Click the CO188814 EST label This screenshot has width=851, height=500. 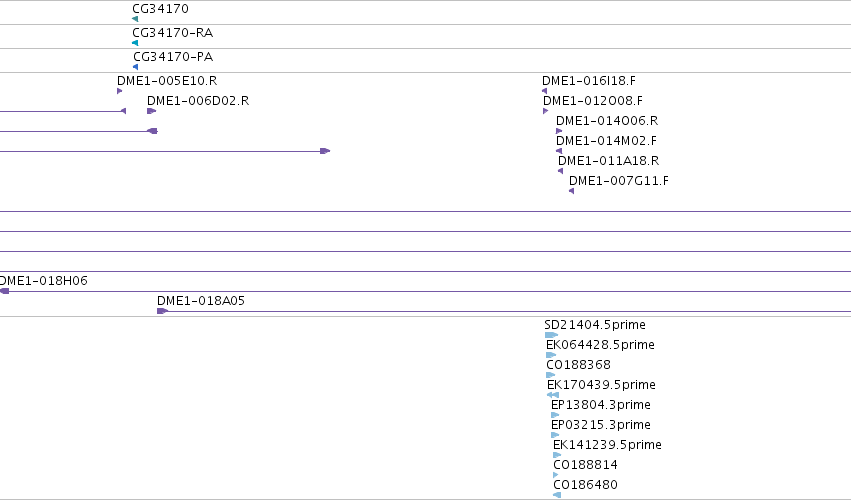(x=585, y=465)
